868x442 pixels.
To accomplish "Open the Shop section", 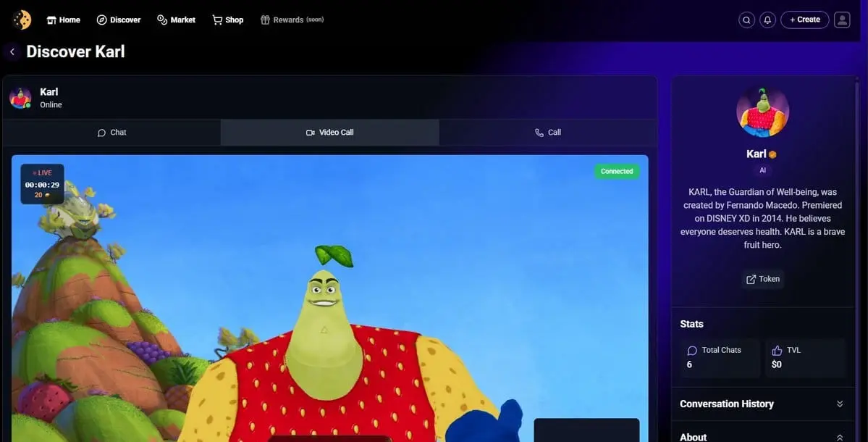I will point(227,20).
